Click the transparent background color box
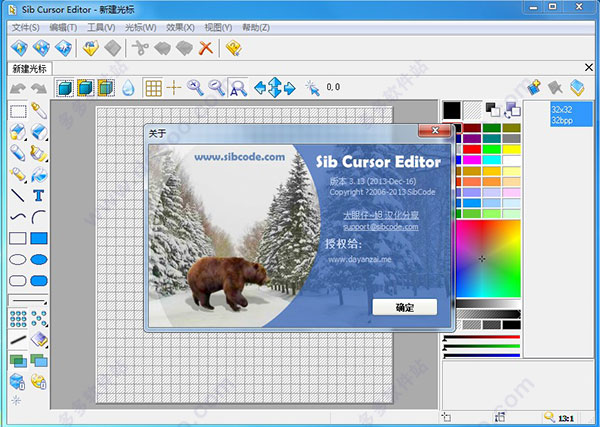The image size is (600, 427). (x=473, y=110)
